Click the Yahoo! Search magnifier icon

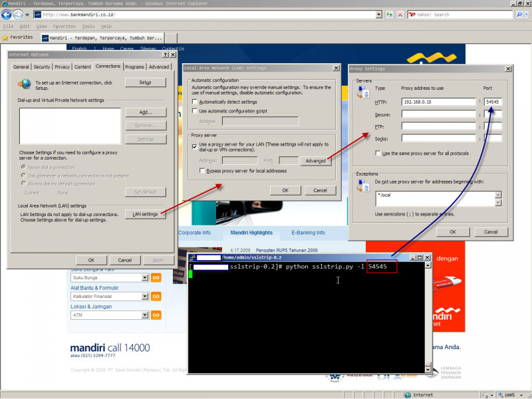(x=519, y=14)
